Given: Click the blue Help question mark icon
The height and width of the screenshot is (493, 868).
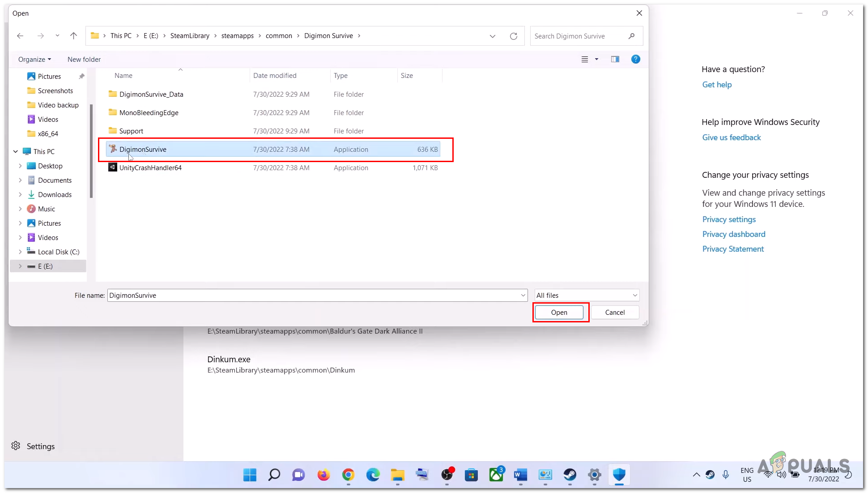Looking at the screenshot, I should point(635,59).
